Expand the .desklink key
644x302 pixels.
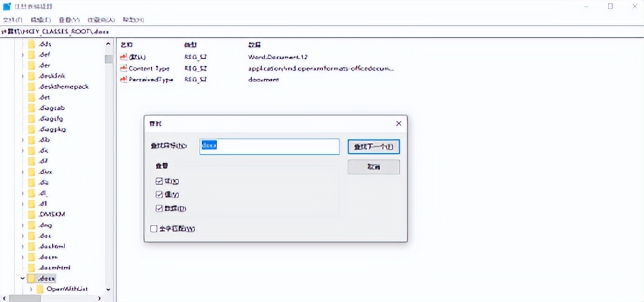tap(23, 76)
